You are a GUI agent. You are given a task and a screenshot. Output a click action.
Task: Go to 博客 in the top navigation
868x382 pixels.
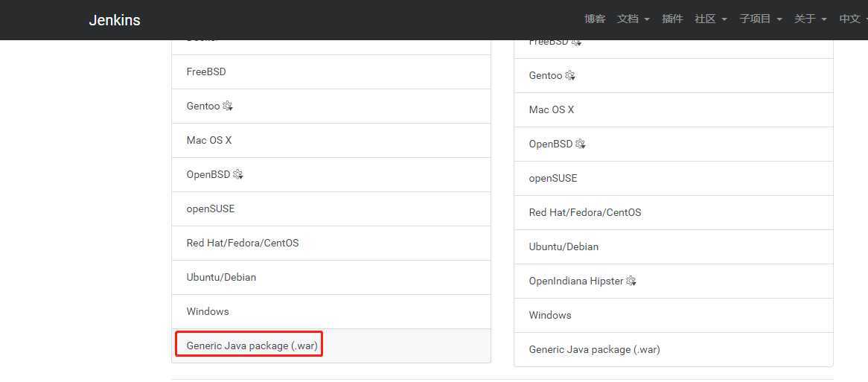[x=595, y=19]
